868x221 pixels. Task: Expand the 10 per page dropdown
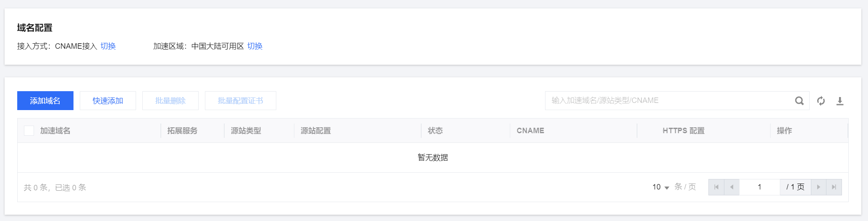(x=661, y=187)
